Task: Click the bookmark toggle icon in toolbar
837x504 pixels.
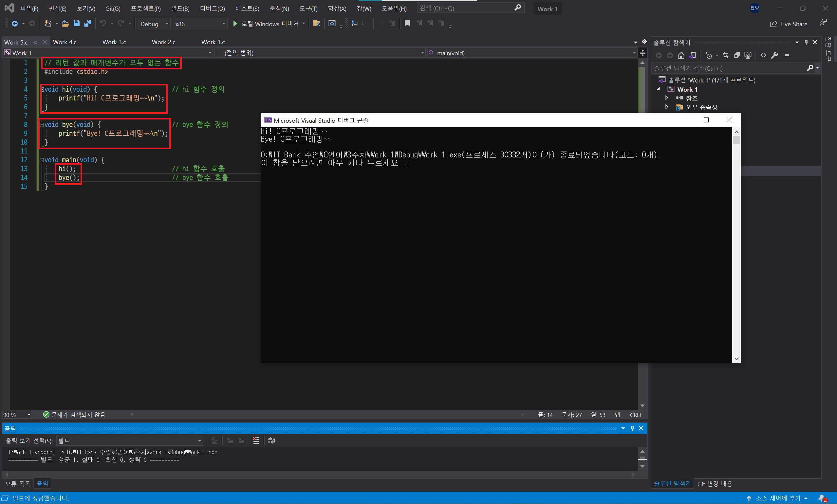Action: 407,23
